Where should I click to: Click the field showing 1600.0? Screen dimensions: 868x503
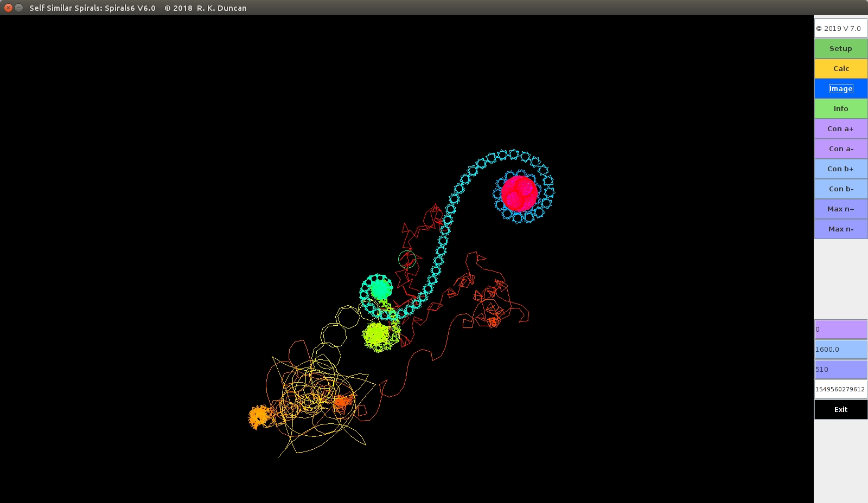click(x=840, y=349)
